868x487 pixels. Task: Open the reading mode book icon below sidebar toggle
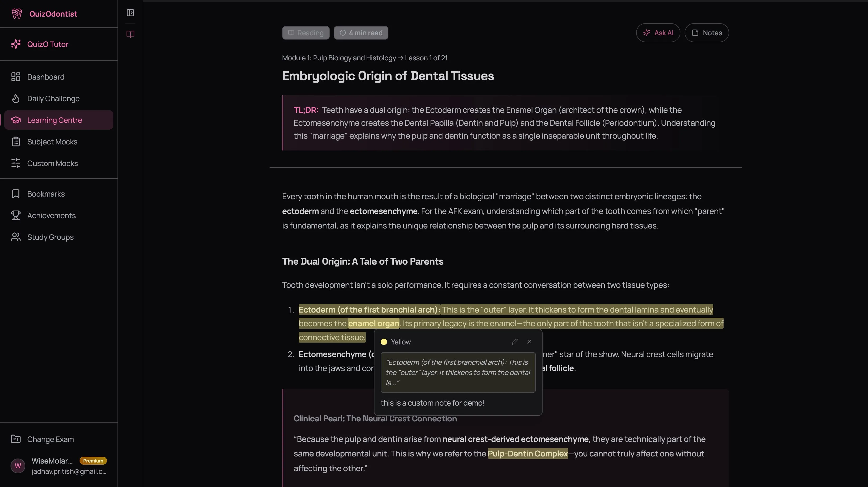(x=130, y=34)
